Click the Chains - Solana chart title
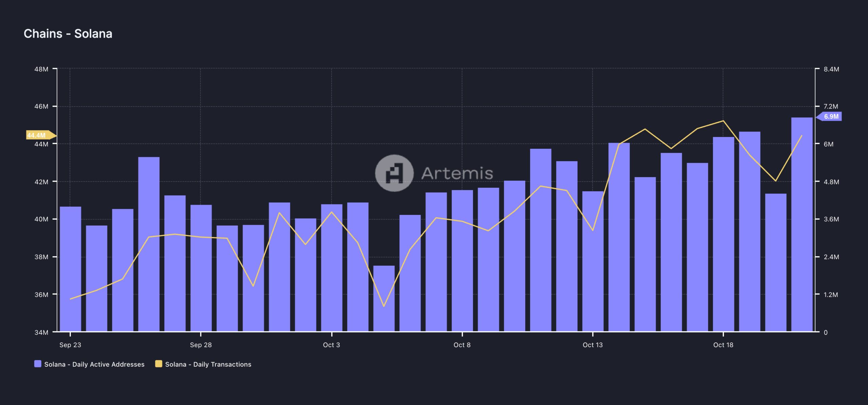The height and width of the screenshot is (405, 868). coord(68,34)
